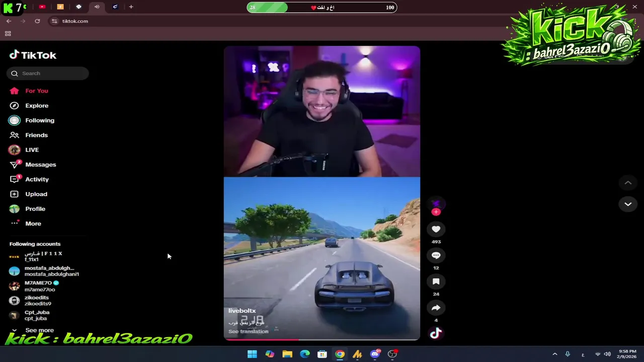Click the browser forward arrow
Screen dimensions: 644x362
tap(23, 21)
